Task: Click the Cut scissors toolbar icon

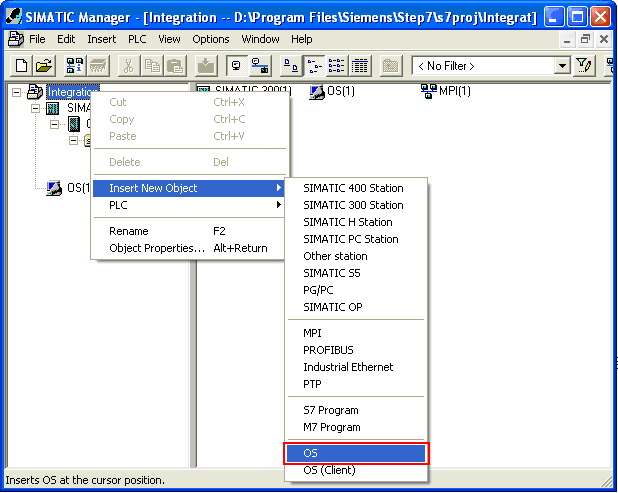Action: tap(128, 65)
